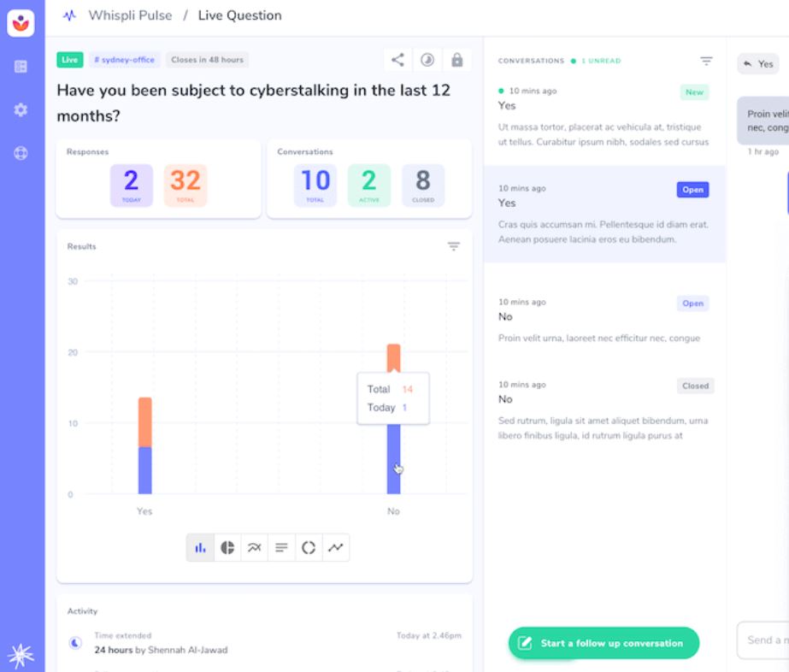Click the 24 hours by Shennah Al-Jawad entry
This screenshot has height=672, width=789.
(161, 650)
